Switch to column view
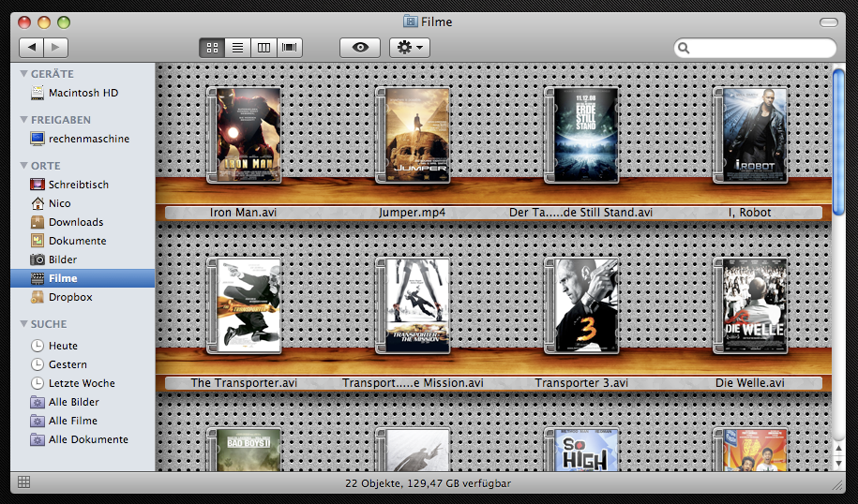Screen dimensions: 858x504 263,48
